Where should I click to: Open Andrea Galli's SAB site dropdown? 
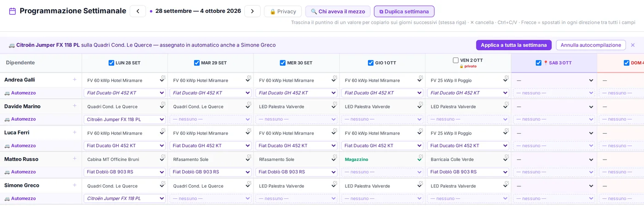click(x=554, y=80)
